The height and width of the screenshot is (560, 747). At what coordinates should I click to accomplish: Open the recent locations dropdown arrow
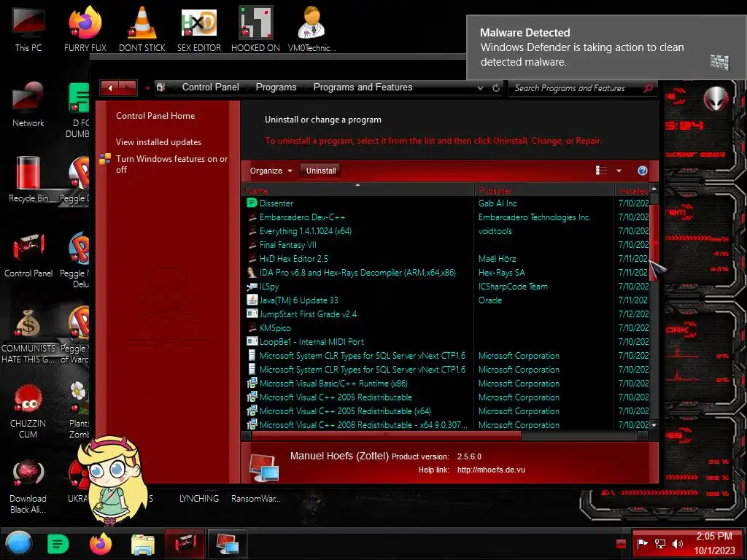pos(147,88)
